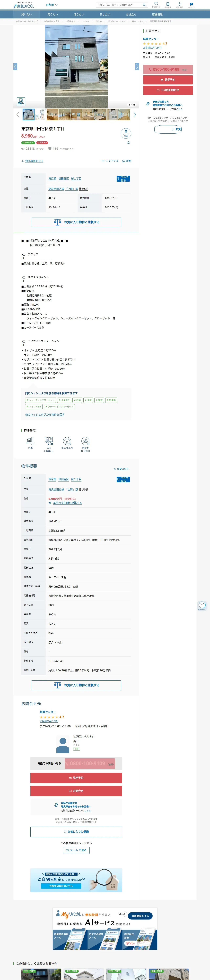210x980 pixels.
Task: Open the 店舗情報 navigation menu
Action: pos(157,15)
